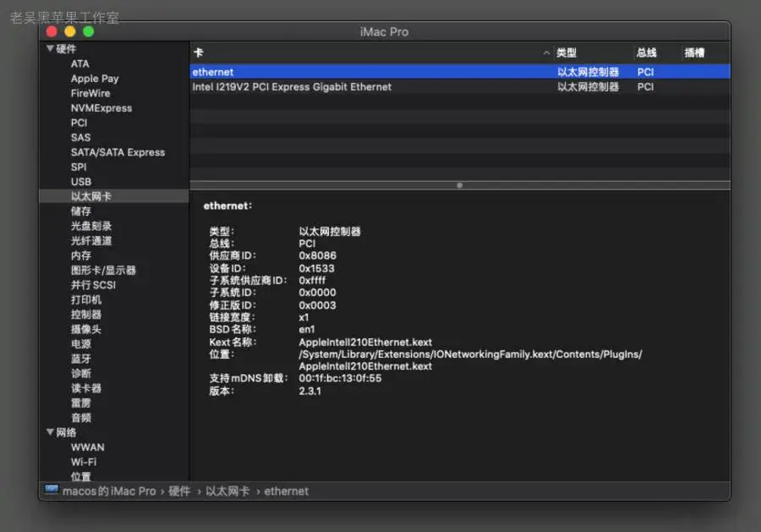Select SPI in the sidebar
Viewport: 761px width, 532px height.
tap(79, 167)
